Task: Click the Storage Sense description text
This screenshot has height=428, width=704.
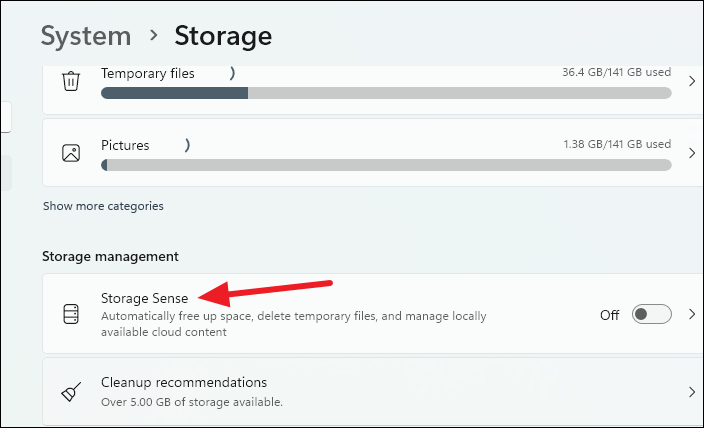Action: (293, 324)
